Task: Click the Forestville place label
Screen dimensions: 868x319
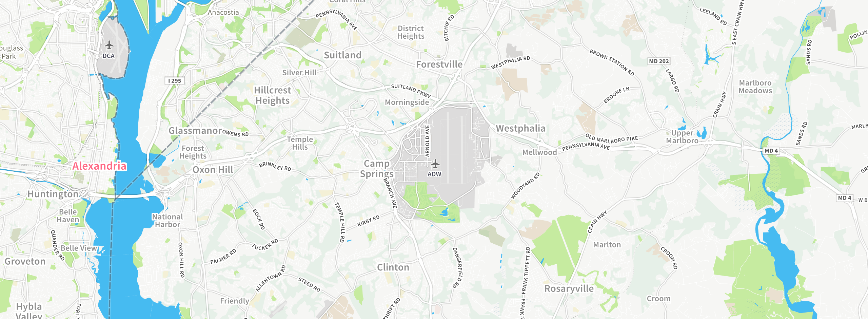Action: [439, 64]
